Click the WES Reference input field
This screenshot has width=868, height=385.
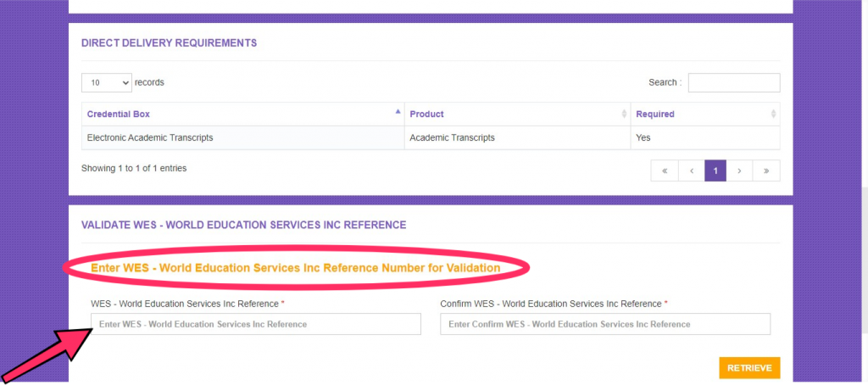(x=256, y=324)
